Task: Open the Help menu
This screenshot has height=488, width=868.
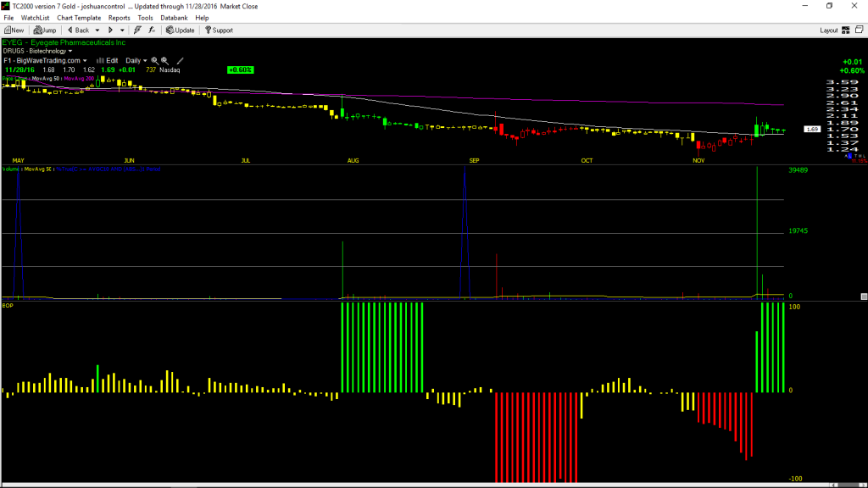Action: click(x=202, y=18)
